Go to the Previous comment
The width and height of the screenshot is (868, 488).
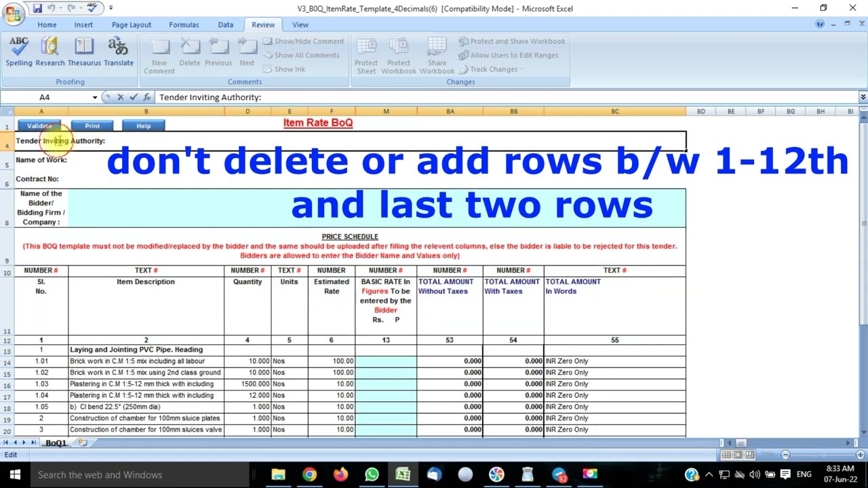(218, 52)
